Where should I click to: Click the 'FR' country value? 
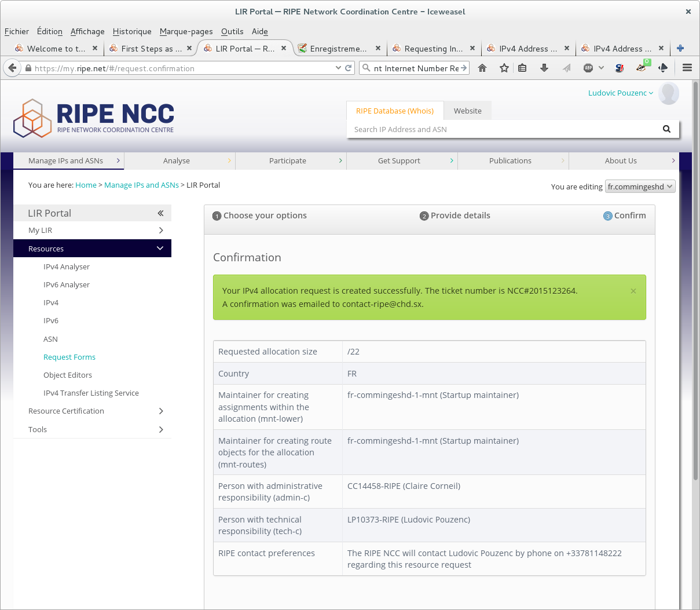(352, 374)
